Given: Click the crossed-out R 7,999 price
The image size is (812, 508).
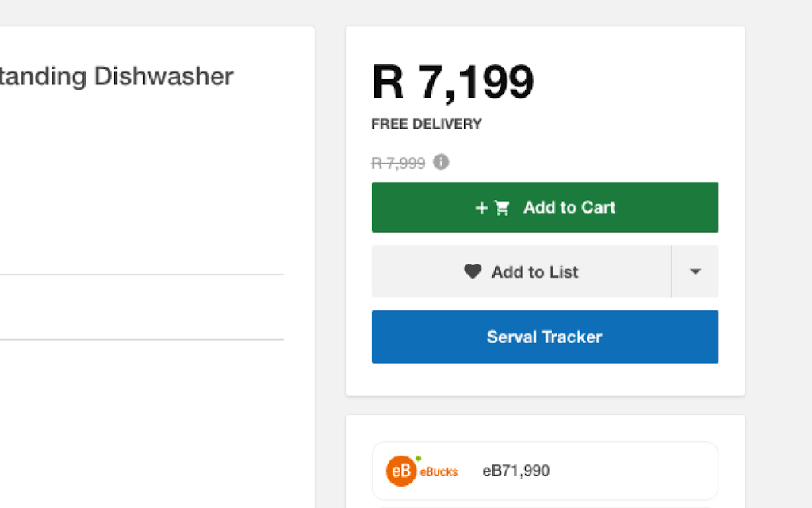Looking at the screenshot, I should tap(398, 164).
